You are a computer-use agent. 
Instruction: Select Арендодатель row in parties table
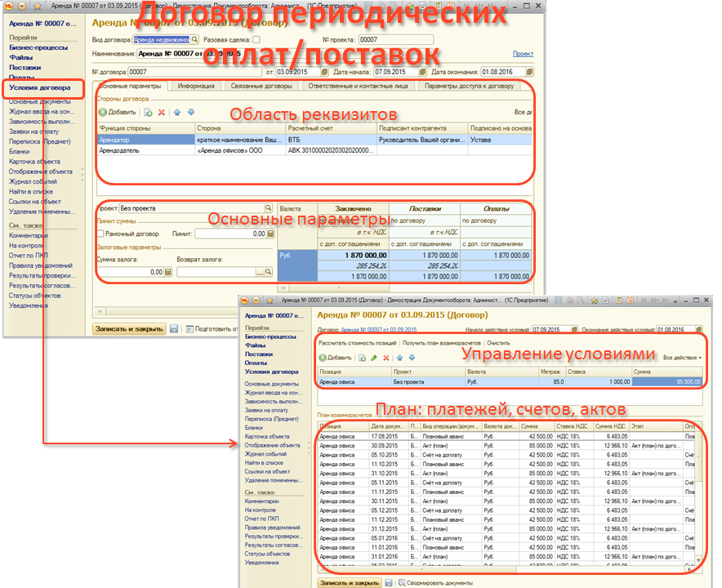(123, 150)
